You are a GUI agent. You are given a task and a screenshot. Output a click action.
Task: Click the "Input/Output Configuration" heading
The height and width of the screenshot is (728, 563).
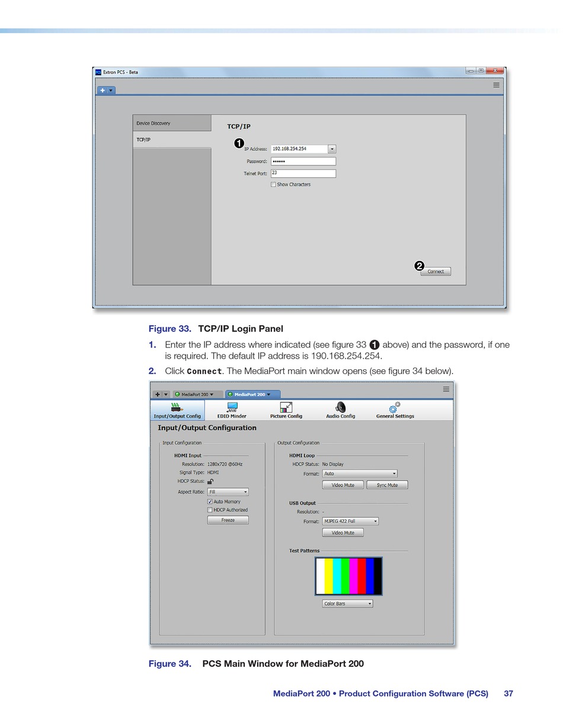click(x=207, y=428)
